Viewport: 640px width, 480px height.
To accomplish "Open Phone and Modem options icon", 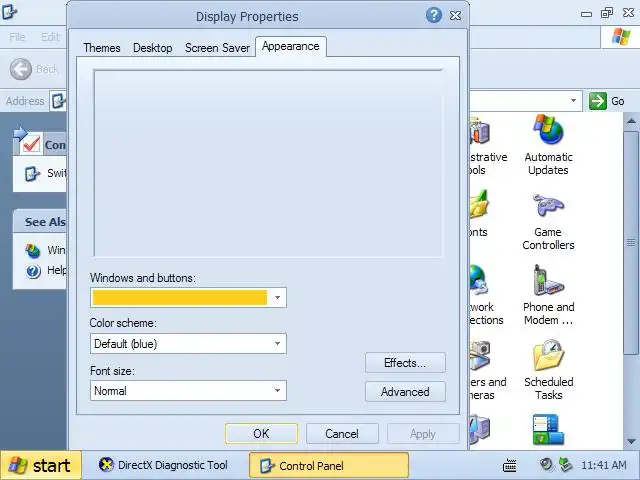I will click(548, 280).
